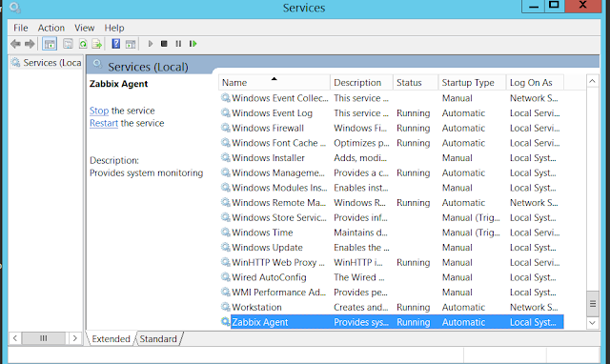Select the Windows Font Cache service
Screen dimensions: 610x364
(x=391, y=143)
